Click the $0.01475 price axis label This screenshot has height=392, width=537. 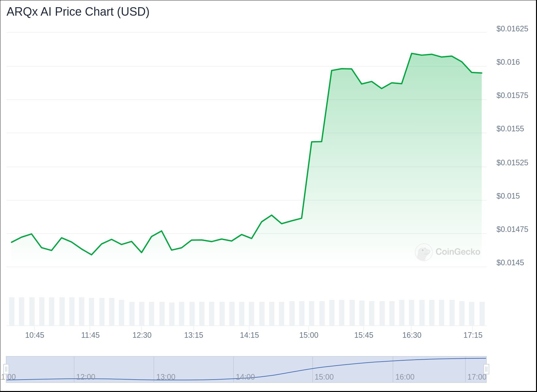pos(512,229)
